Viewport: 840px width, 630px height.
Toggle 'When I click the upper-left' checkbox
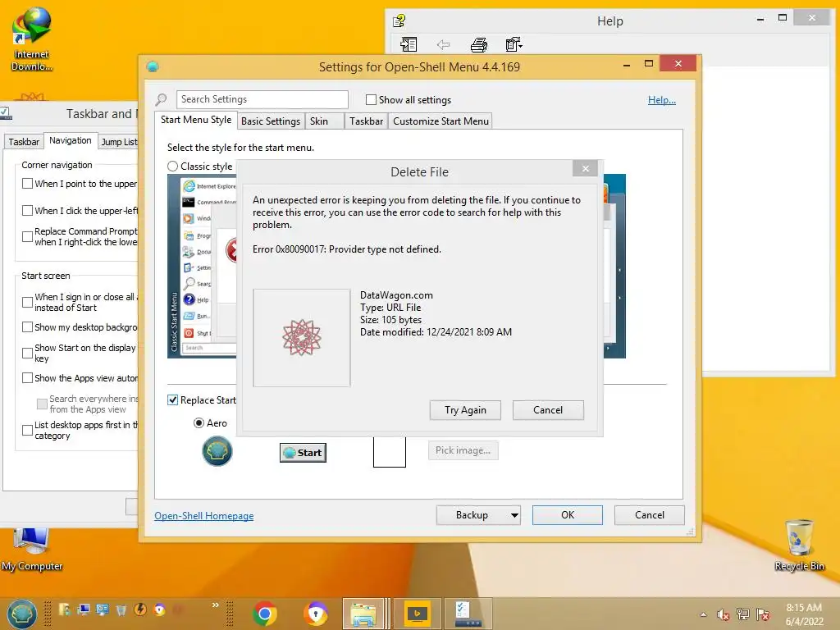(27, 210)
